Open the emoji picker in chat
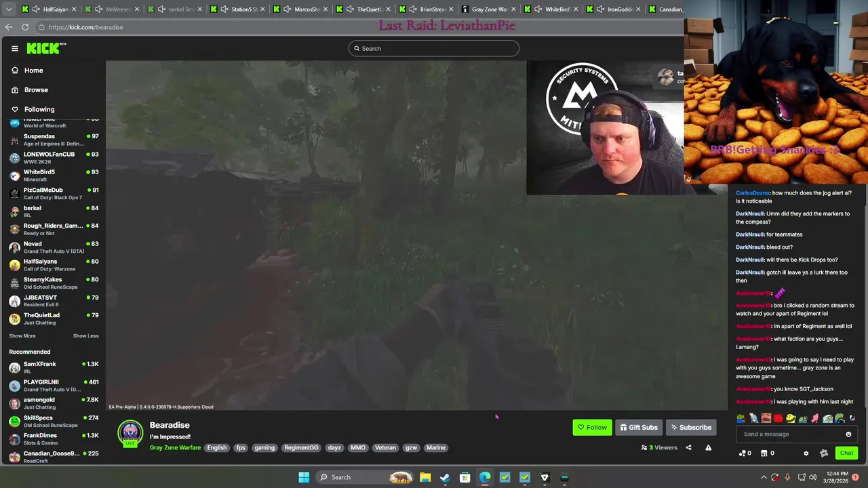This screenshot has width=868, height=488. (848, 434)
